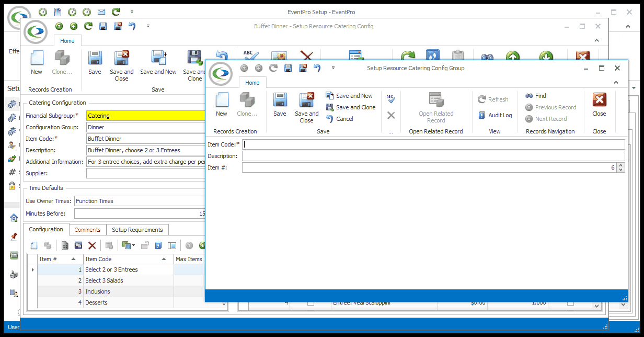Click yellow Financial Subgroup field showing Catering
The width and height of the screenshot is (644, 337).
tap(145, 116)
